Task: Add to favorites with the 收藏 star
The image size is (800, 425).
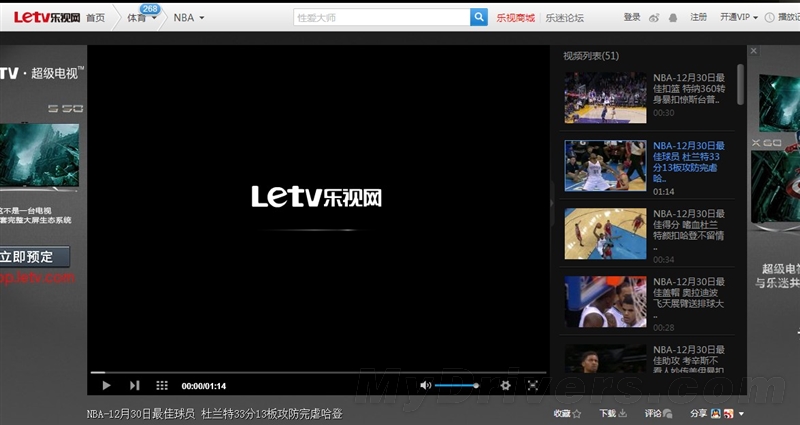Action: [567, 413]
